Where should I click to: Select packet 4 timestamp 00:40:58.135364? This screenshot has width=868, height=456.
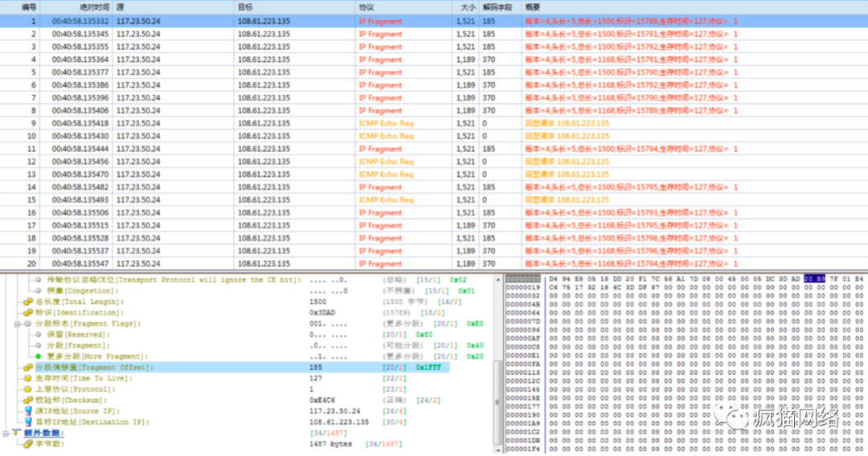click(80, 60)
